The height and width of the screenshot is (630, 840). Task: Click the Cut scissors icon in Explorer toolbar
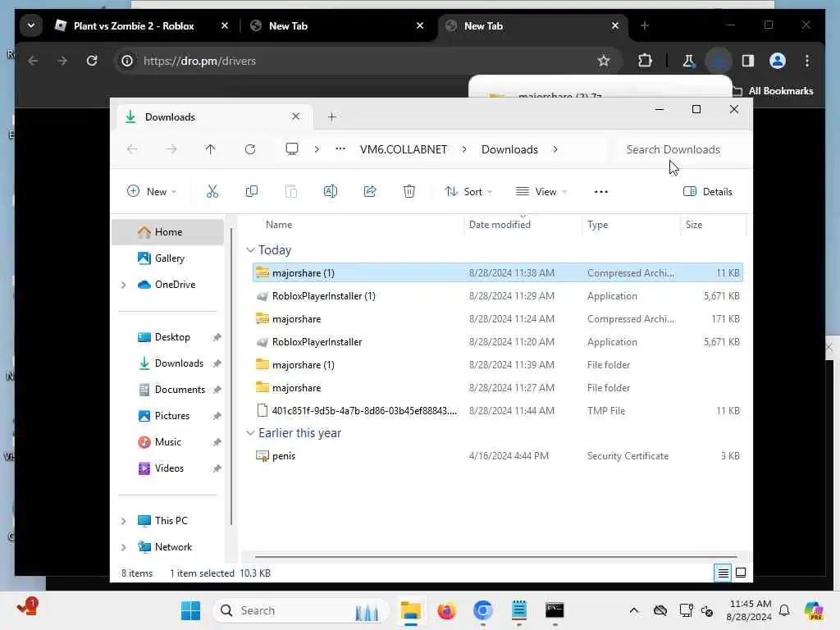click(212, 191)
